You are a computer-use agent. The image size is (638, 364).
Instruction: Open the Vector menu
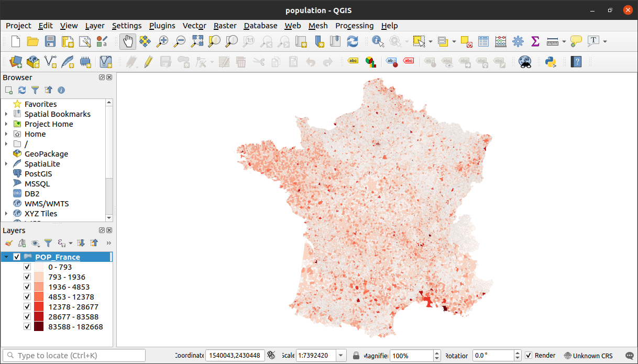point(194,26)
